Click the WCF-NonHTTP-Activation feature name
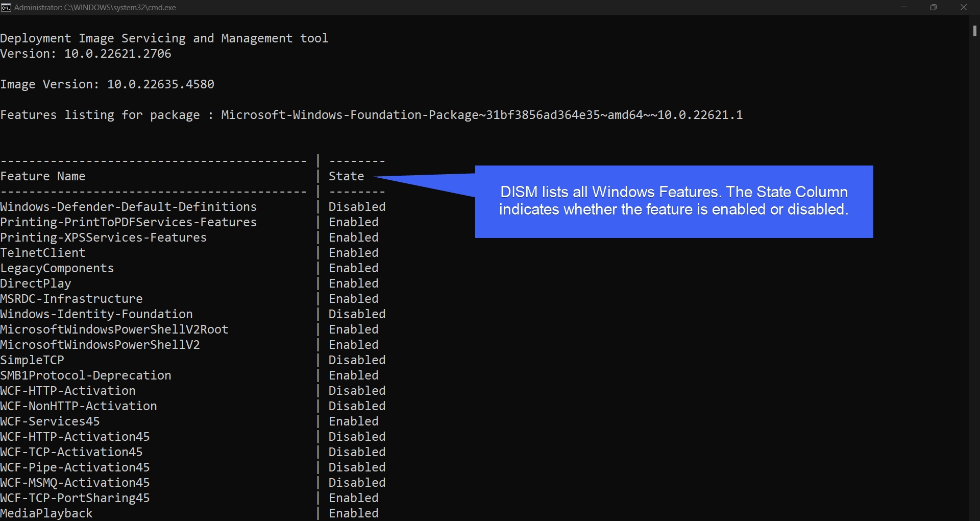 tap(79, 406)
